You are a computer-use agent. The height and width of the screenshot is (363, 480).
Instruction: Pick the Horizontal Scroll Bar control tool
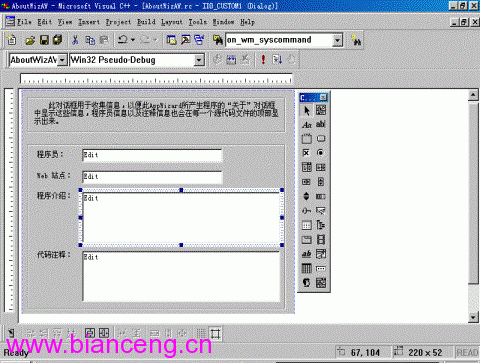pyautogui.click(x=307, y=182)
